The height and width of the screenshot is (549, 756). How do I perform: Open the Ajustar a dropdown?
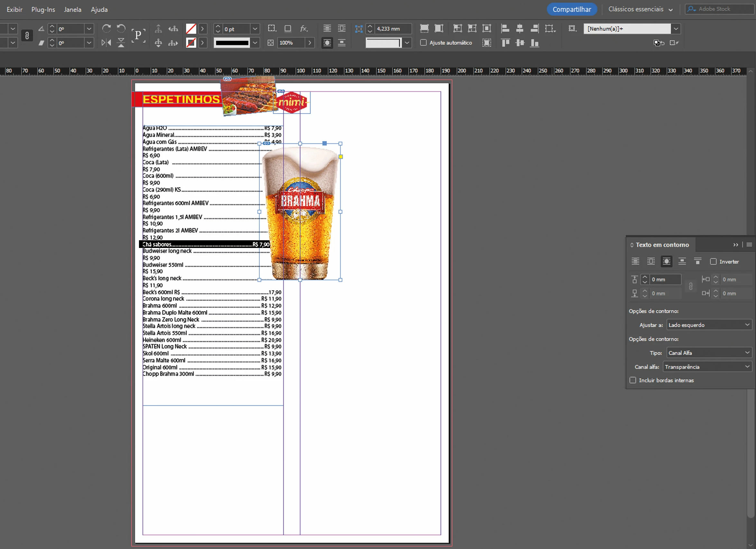[709, 325]
